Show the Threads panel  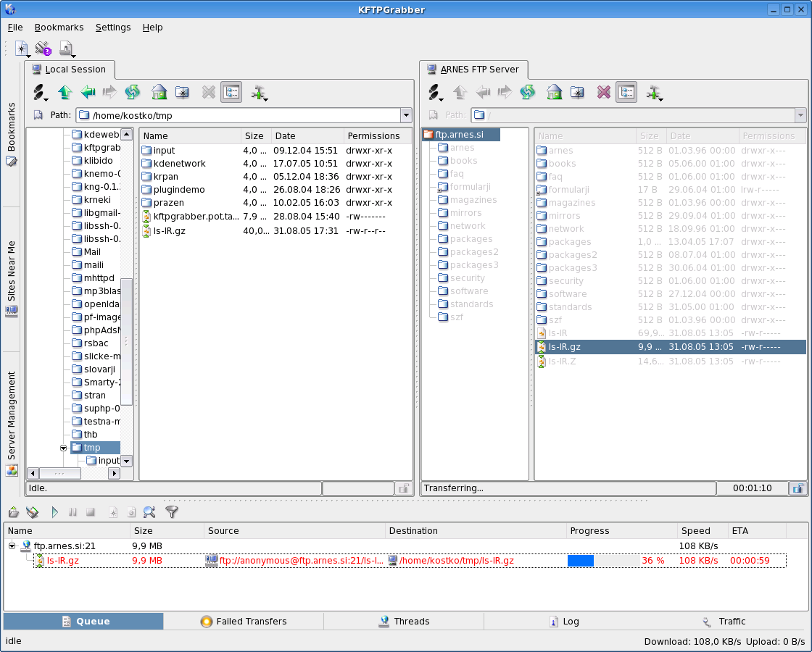pos(404,621)
